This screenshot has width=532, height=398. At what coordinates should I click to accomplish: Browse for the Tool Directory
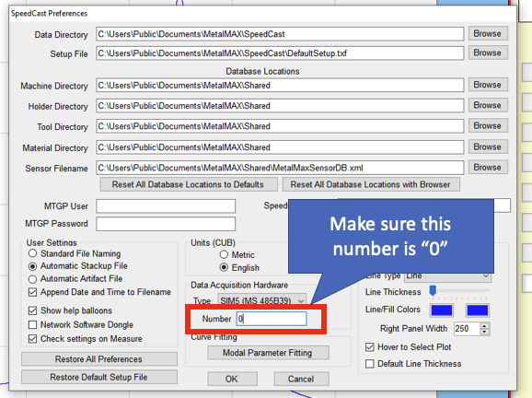click(x=488, y=125)
